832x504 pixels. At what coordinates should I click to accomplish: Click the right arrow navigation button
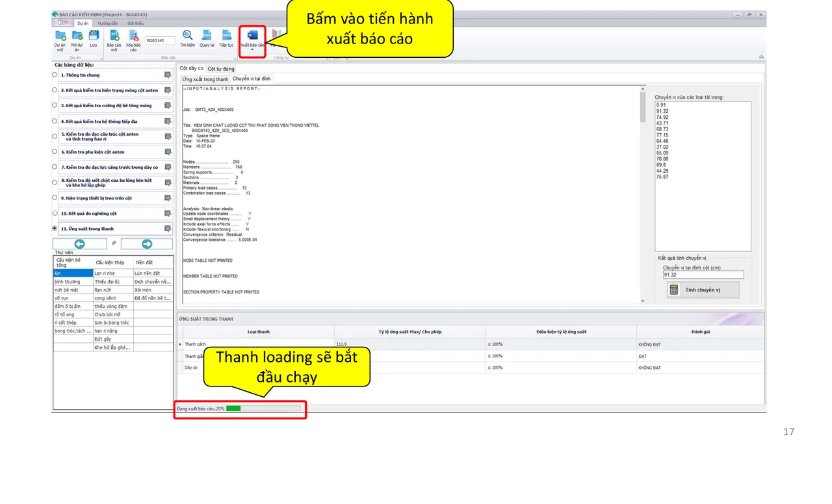pos(147,244)
